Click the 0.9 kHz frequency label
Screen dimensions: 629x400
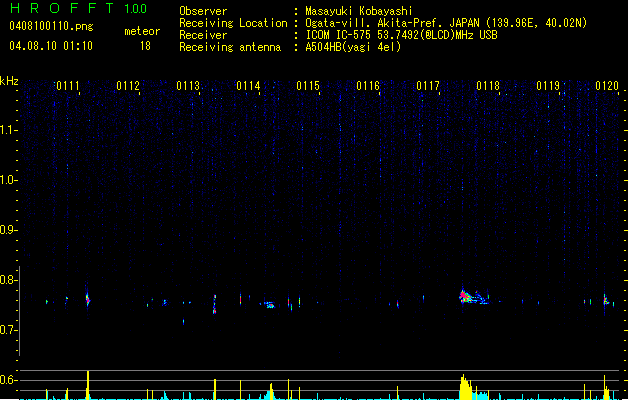point(8,230)
